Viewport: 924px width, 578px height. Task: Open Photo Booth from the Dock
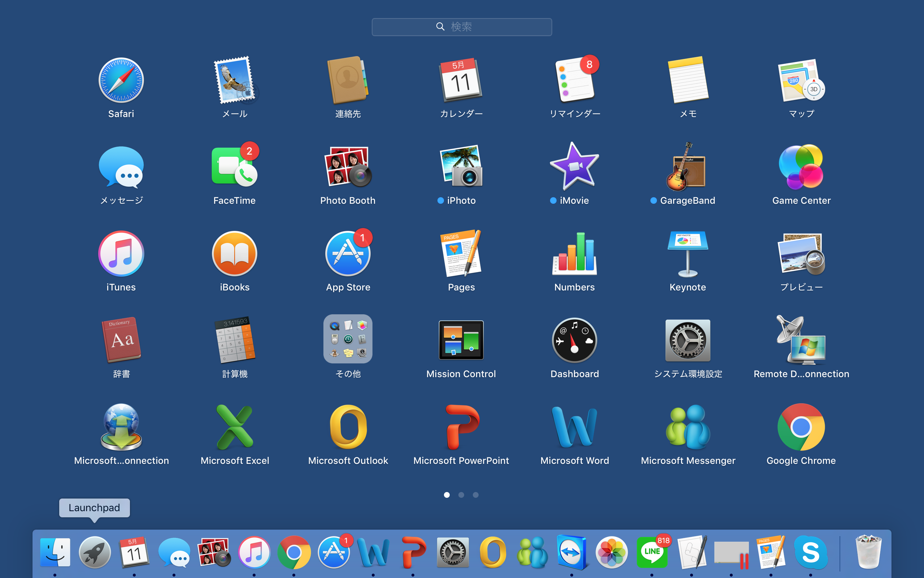pyautogui.click(x=214, y=552)
